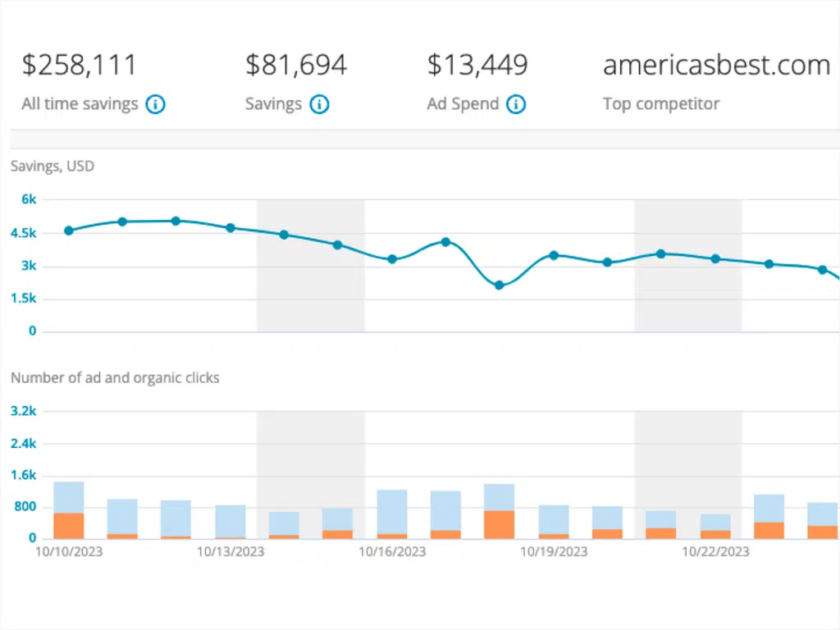Click info icon next to All time savings

point(155,104)
